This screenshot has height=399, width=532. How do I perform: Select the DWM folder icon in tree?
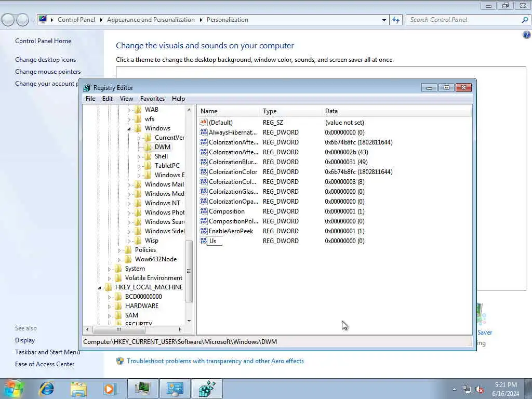[x=148, y=147]
